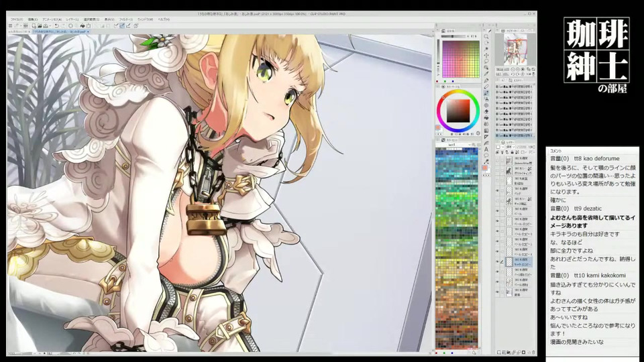Click Navigator zoom out icon
The width and height of the screenshot is (644, 362).
pyautogui.click(x=512, y=69)
